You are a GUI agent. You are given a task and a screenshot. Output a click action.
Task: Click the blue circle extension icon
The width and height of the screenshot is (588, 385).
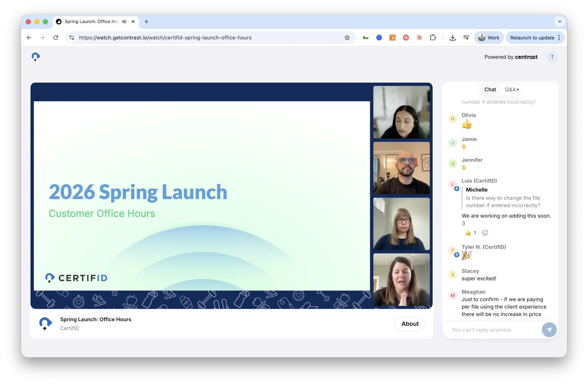(379, 38)
